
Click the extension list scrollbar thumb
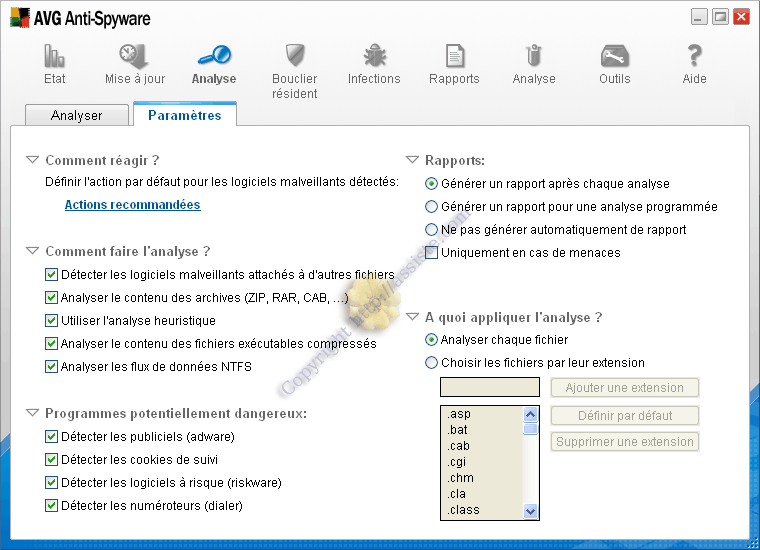click(531, 429)
